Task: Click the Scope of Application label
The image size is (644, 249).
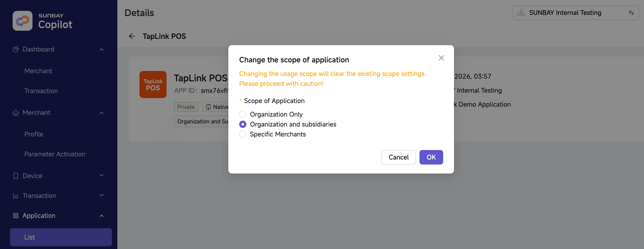Action: [274, 101]
